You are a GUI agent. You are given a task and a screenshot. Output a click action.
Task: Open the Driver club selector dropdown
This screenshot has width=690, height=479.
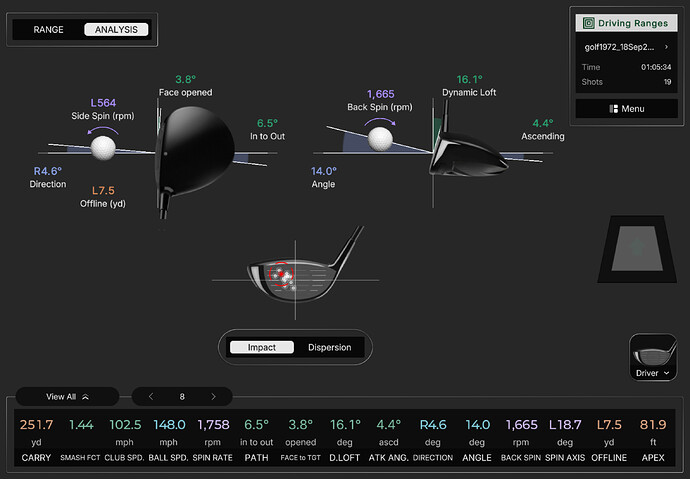(653, 373)
